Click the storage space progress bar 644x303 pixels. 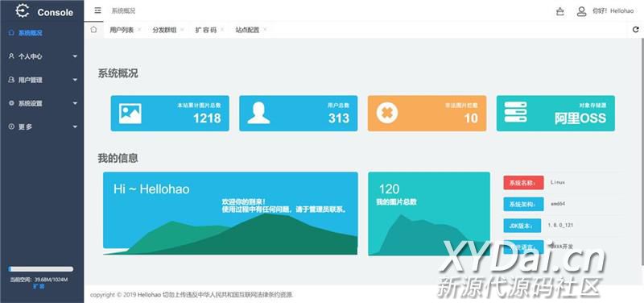point(41,269)
